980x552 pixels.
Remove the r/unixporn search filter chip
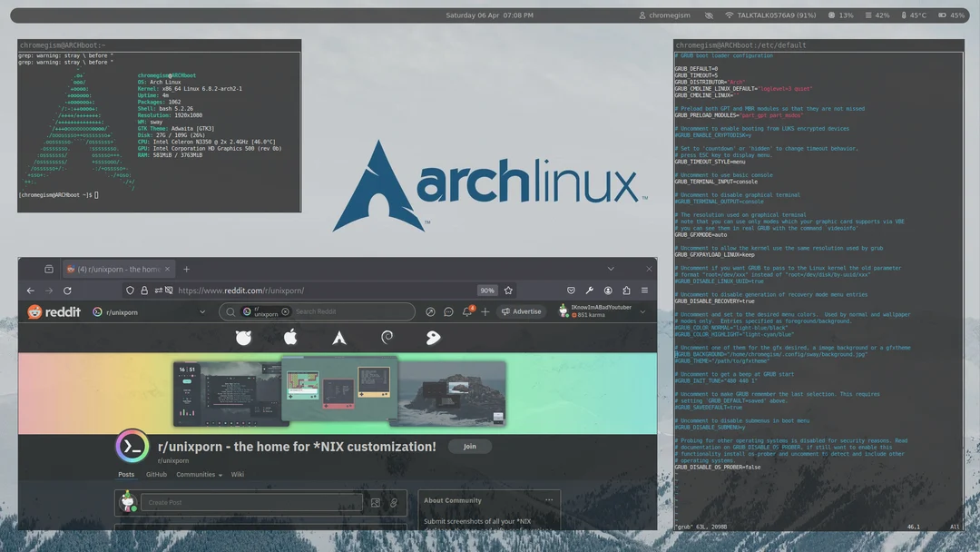coord(285,311)
